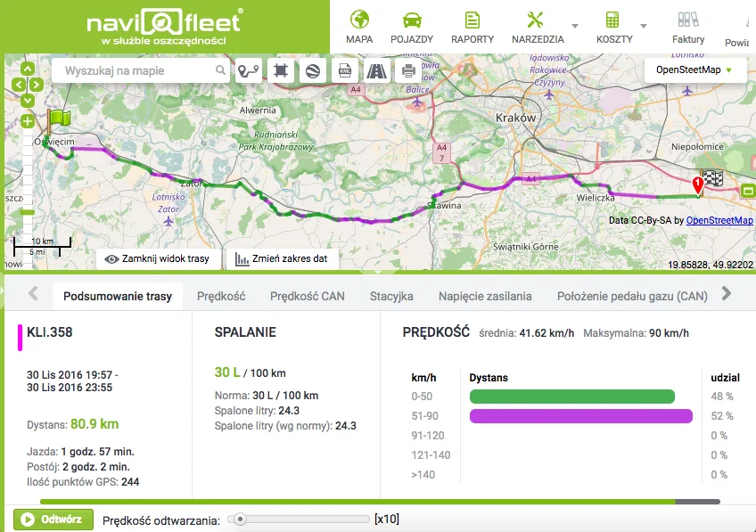The width and height of the screenshot is (756, 532).
Task: Print the map with printer icon
Action: pos(408,71)
